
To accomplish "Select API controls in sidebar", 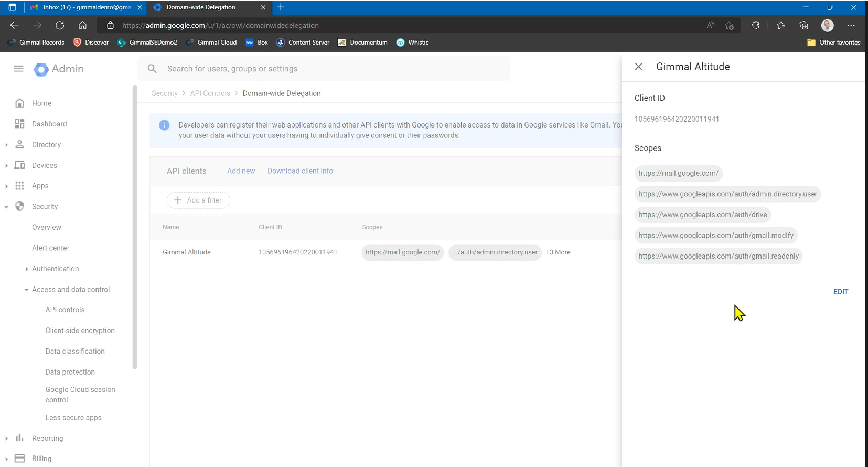I will 65,310.
